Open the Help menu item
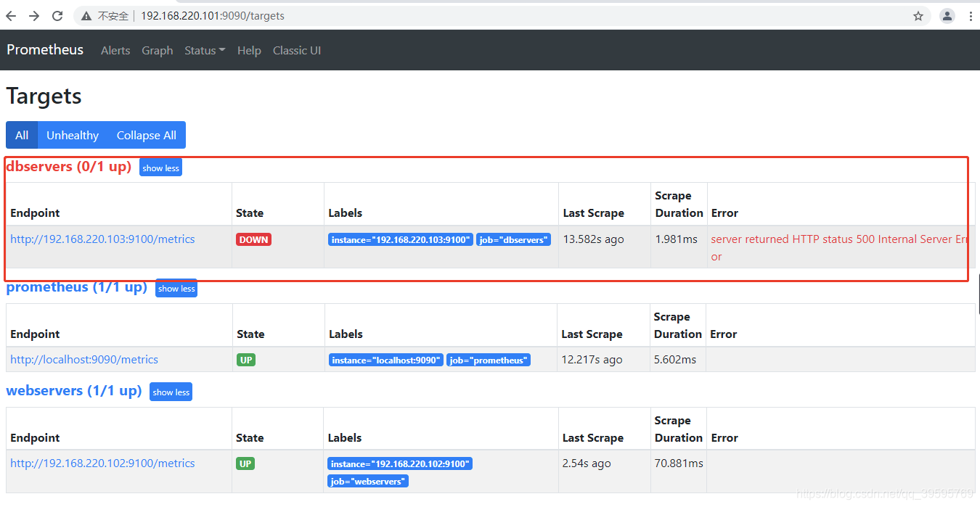 click(x=249, y=51)
